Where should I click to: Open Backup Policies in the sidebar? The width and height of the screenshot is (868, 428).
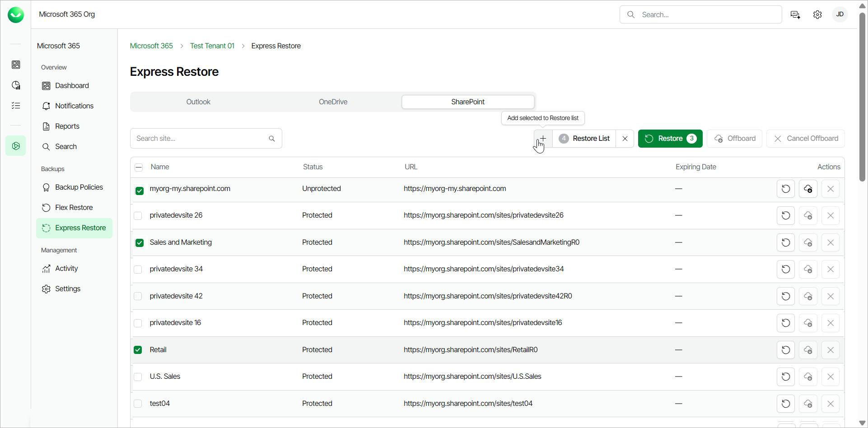(75, 187)
